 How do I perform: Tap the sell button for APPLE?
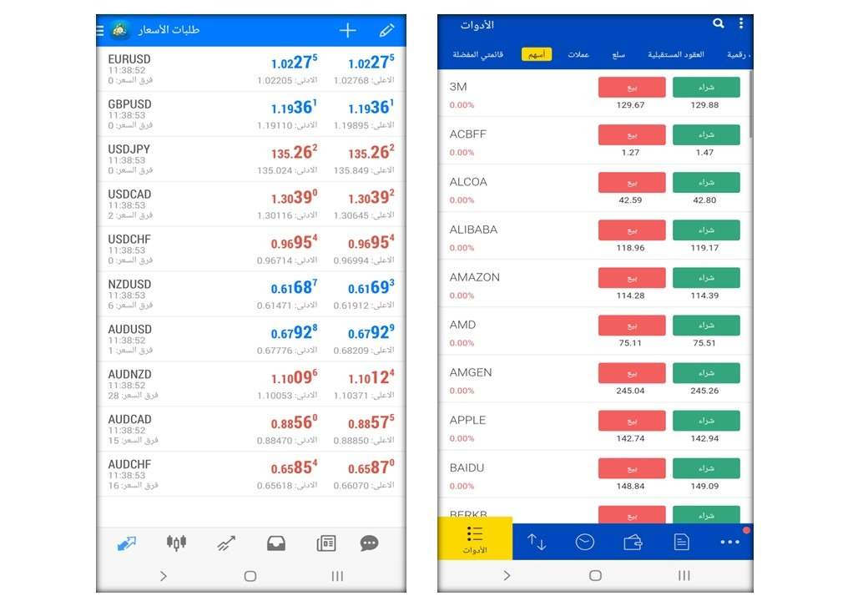coord(632,421)
